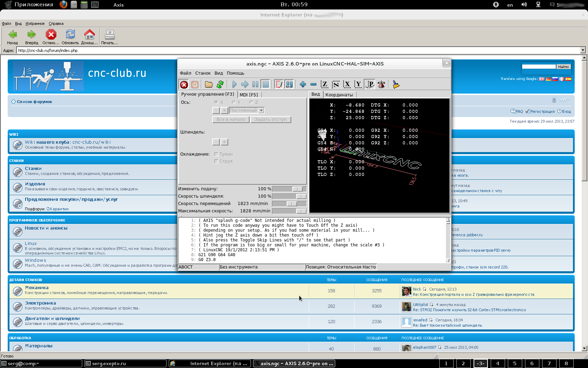Select the X axis radio button
The height and width of the screenshot is (368, 588).
tap(216, 102)
